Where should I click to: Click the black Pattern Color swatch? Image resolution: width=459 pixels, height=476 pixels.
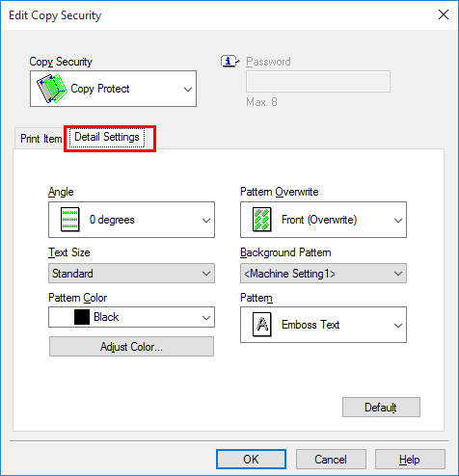[82, 317]
